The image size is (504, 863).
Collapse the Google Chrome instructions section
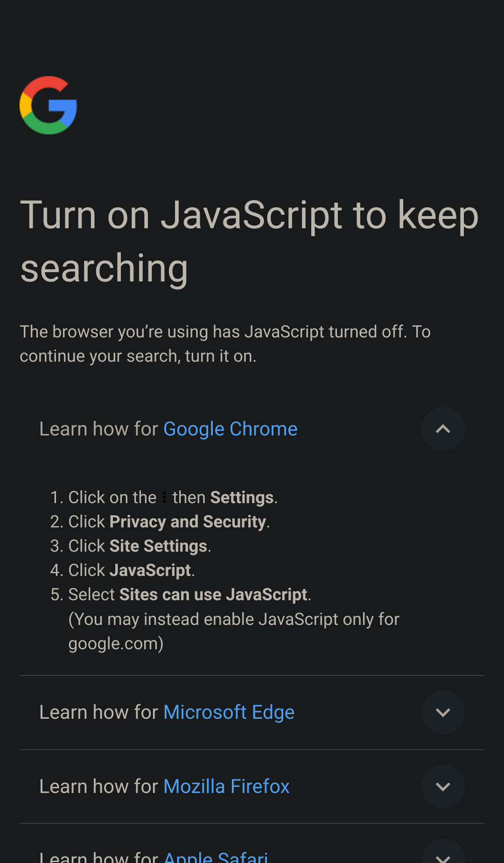pos(443,429)
